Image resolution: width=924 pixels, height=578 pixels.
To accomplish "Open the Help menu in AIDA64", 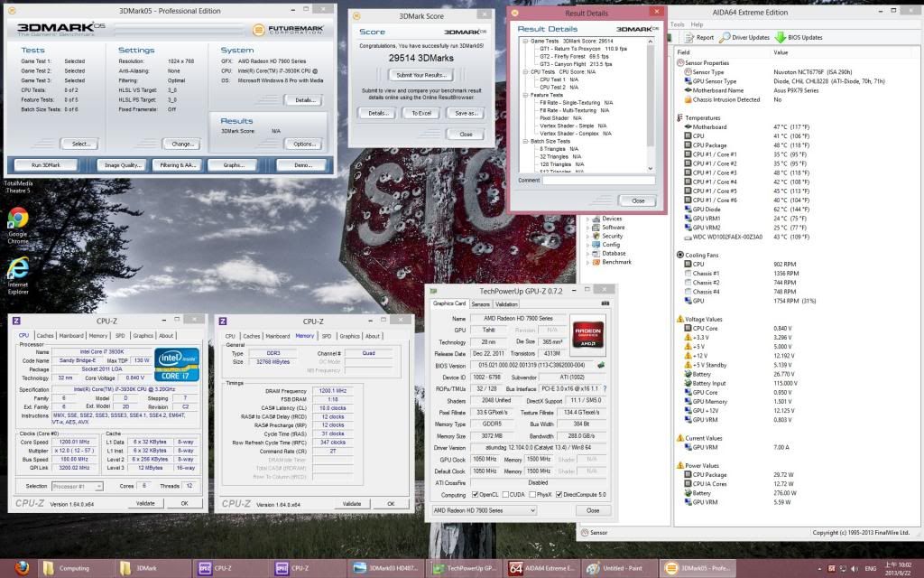I will [x=698, y=24].
